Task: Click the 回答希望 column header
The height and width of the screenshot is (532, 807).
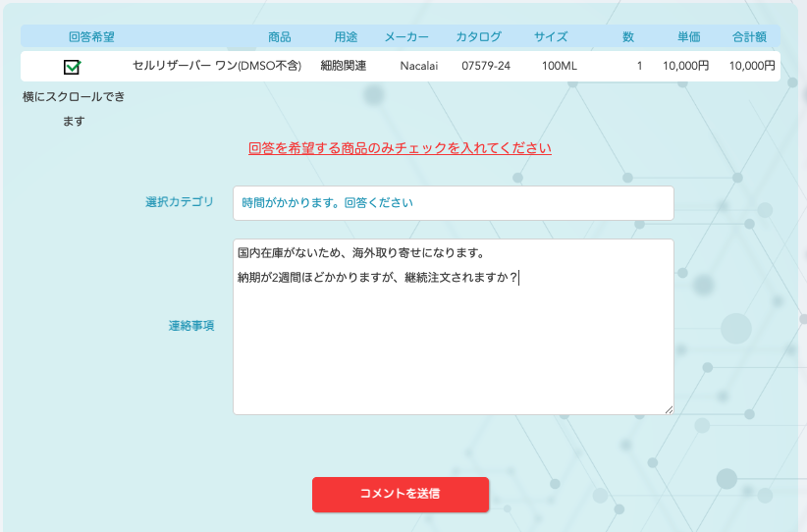Action: pos(91,37)
